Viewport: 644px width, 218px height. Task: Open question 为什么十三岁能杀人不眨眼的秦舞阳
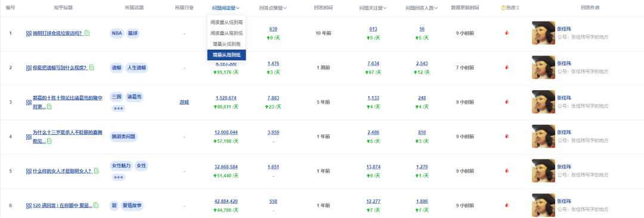67,137
